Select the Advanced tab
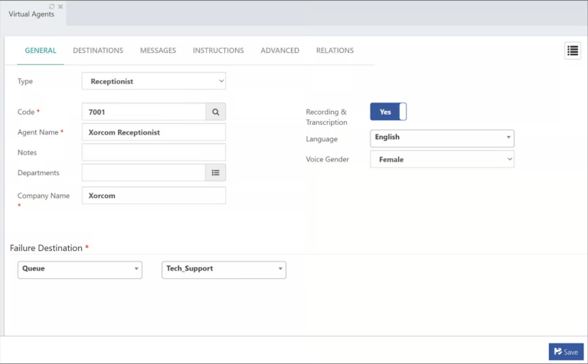The width and height of the screenshot is (588, 364). point(279,50)
